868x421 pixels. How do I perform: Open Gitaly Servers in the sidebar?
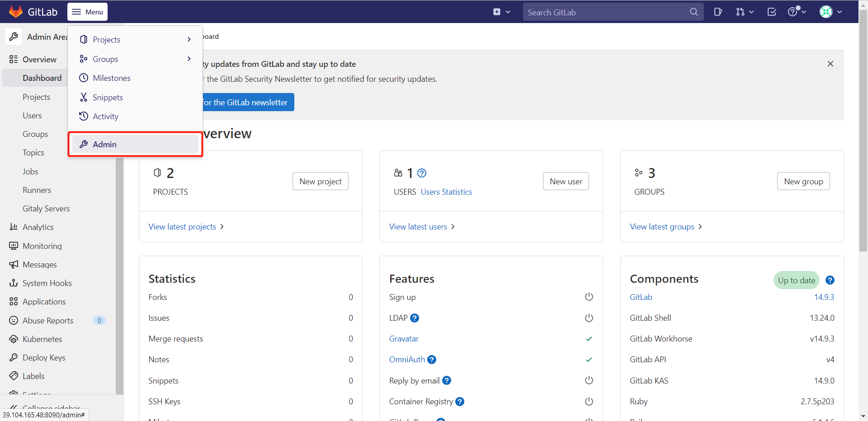pos(46,209)
